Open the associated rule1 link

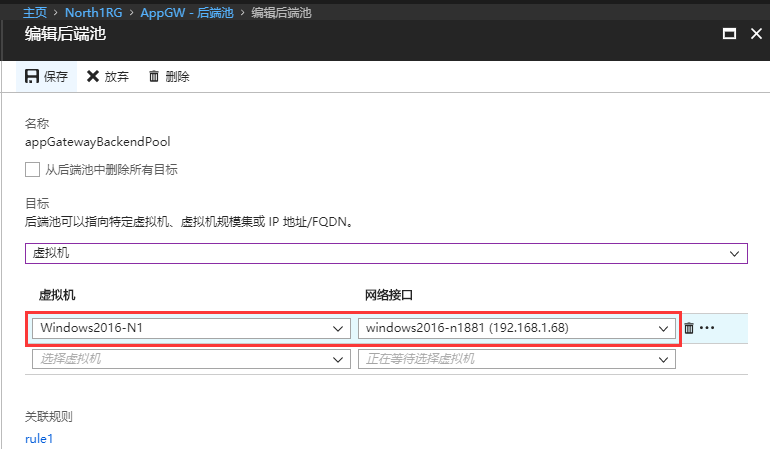tap(39, 438)
